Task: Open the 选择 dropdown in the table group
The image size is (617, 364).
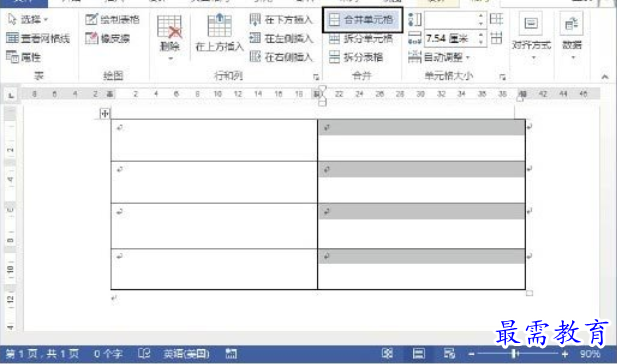Action: coord(28,19)
